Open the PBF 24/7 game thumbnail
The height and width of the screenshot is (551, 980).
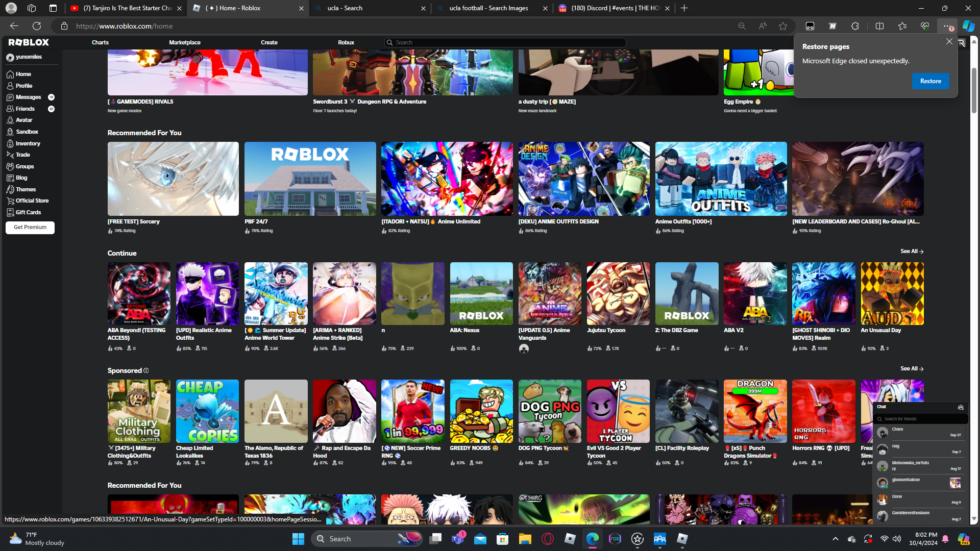(310, 179)
